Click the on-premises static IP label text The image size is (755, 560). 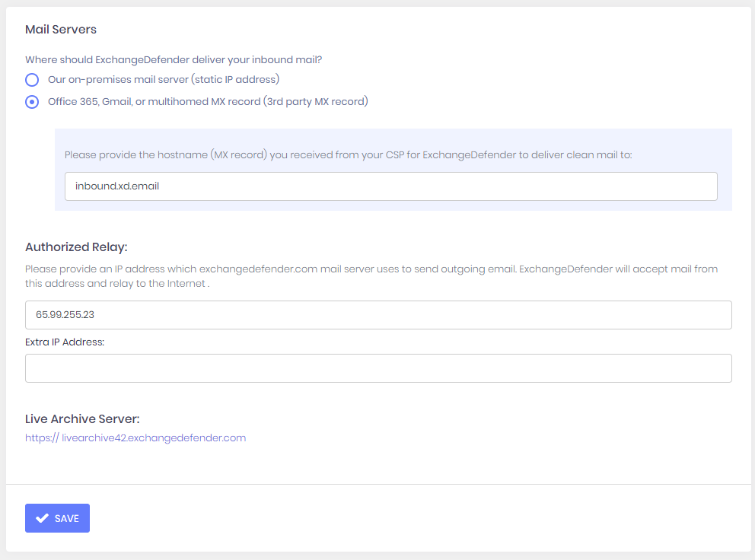[164, 79]
